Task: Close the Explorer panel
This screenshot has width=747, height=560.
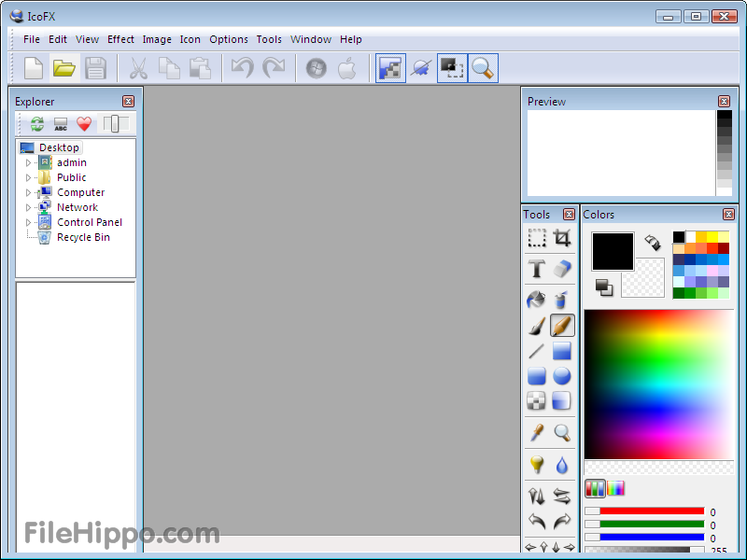Action: pyautogui.click(x=128, y=101)
